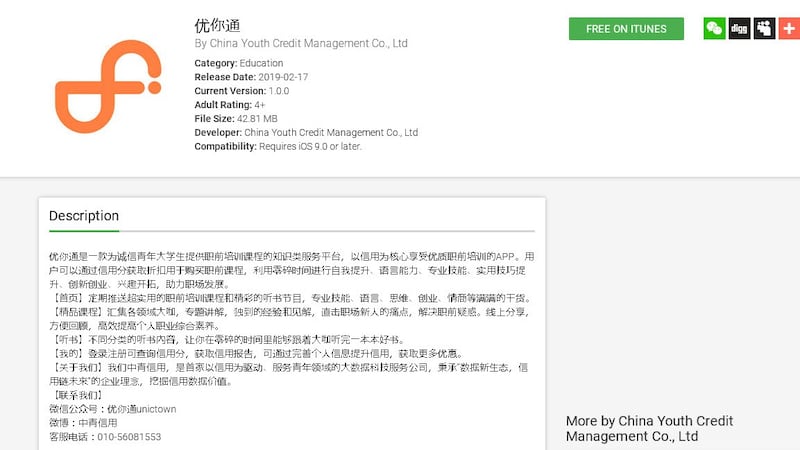Select the Education category value
Viewport: 800px width, 450px height.
(261, 63)
